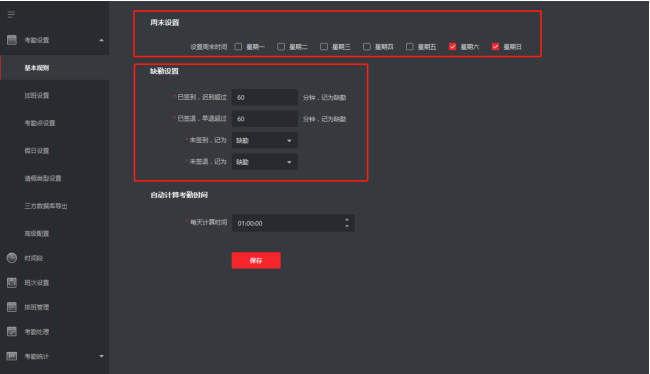Click the 已签退，早退超过 minutes field
The width and height of the screenshot is (650, 374).
click(x=264, y=119)
